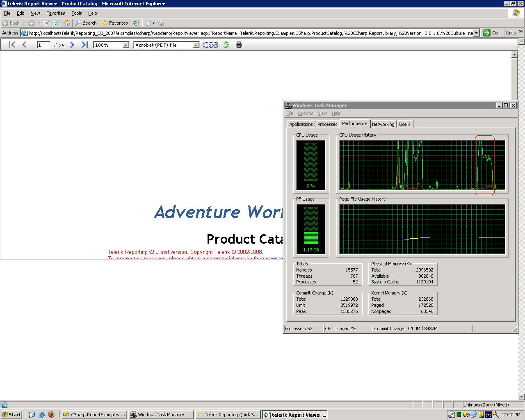
Task: Print the report using printer icon
Action: (x=239, y=45)
